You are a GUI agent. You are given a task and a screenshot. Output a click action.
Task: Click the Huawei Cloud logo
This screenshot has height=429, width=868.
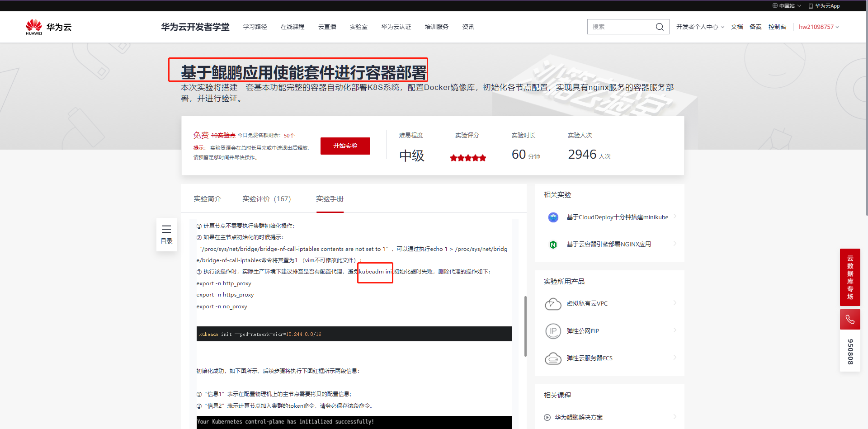(48, 27)
